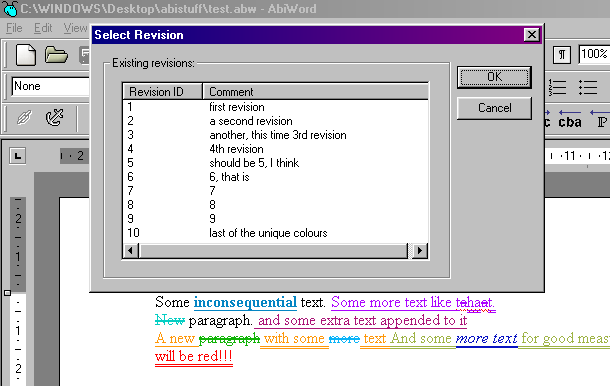
Task: Click the AbiWord application icon in title bar
Action: [x=10, y=9]
